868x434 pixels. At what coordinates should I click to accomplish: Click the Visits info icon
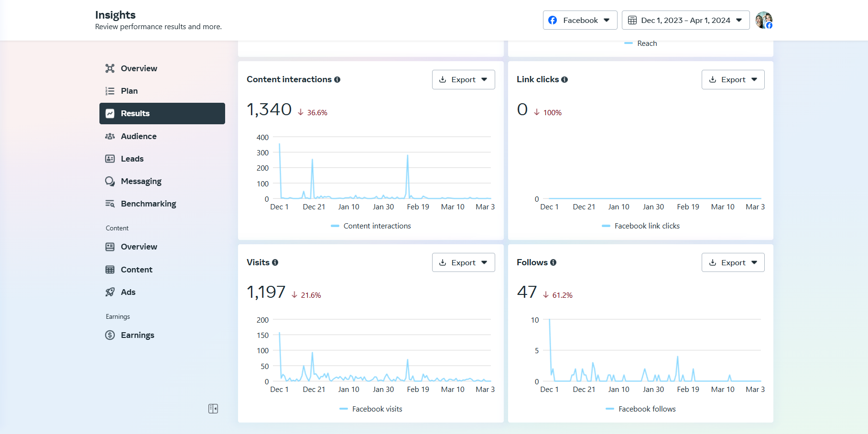coord(275,262)
